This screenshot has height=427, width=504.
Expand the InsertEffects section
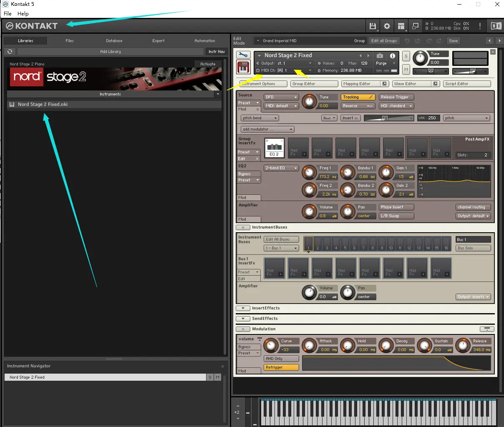click(243, 308)
